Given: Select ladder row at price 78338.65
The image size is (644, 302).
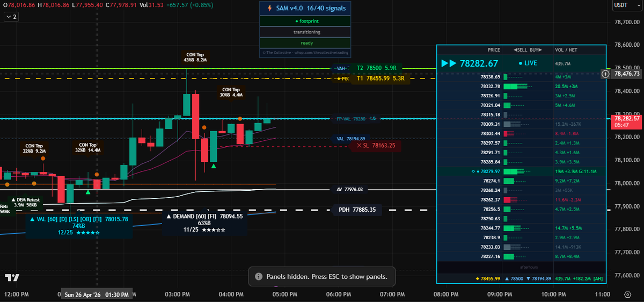Looking at the screenshot, I should coord(521,77).
